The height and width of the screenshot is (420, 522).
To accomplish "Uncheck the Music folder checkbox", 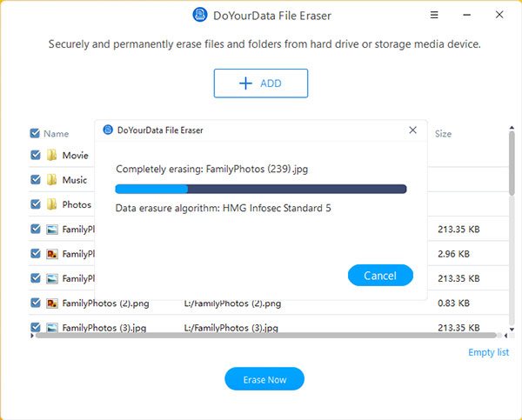I will click(x=36, y=180).
